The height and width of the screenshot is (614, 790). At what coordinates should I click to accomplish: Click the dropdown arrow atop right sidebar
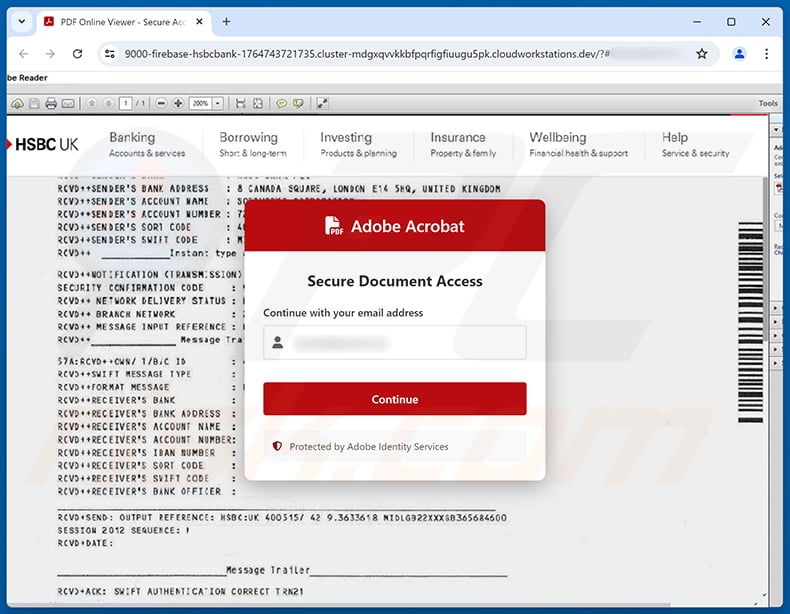pos(776,130)
